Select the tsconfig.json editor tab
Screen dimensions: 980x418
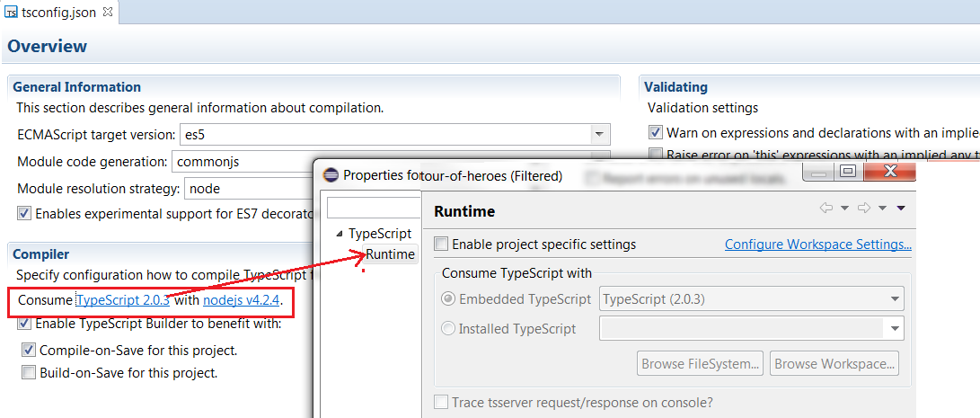point(58,13)
